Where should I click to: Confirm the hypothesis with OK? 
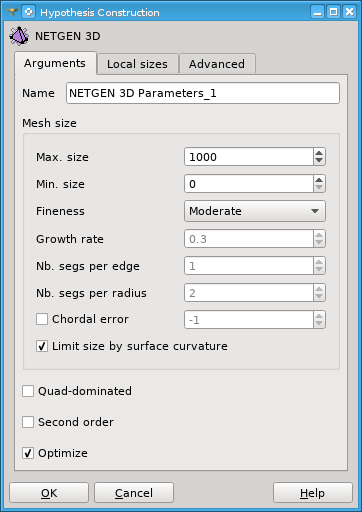click(x=49, y=493)
